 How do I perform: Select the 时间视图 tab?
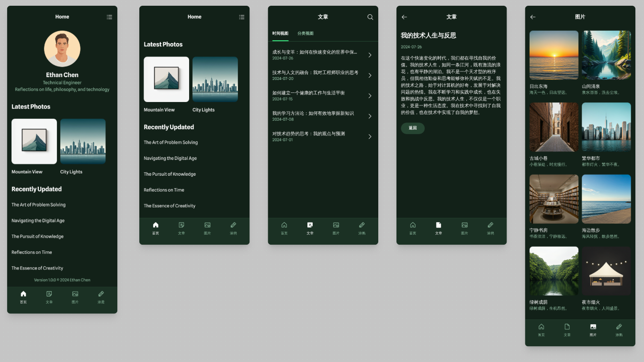coord(280,34)
